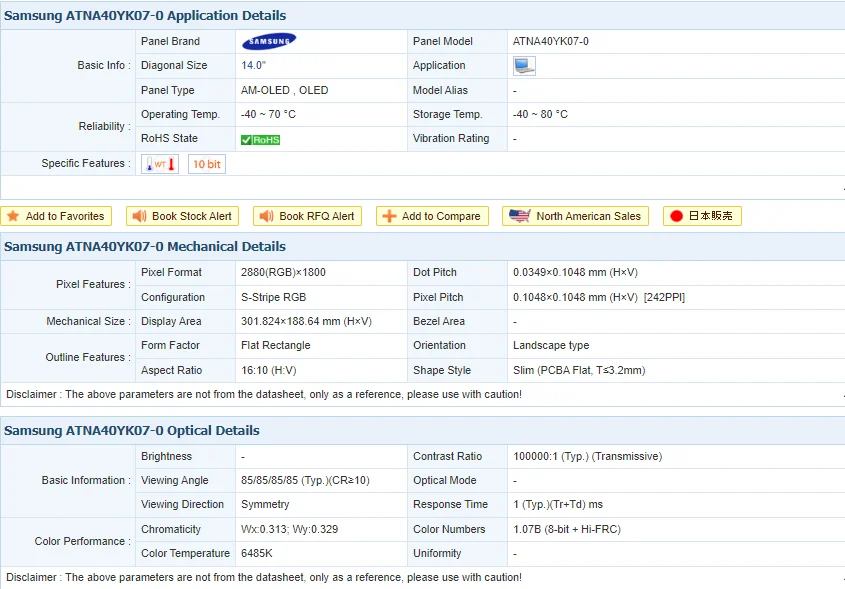Click storage temp value -40 ~ 80 °C
Viewport: 845px width, 589px height.
[541, 115]
